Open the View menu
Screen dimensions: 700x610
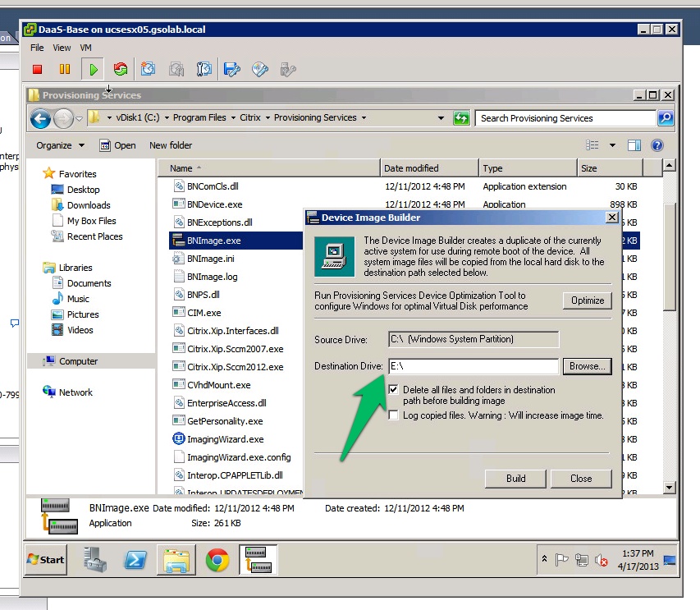[x=62, y=48]
